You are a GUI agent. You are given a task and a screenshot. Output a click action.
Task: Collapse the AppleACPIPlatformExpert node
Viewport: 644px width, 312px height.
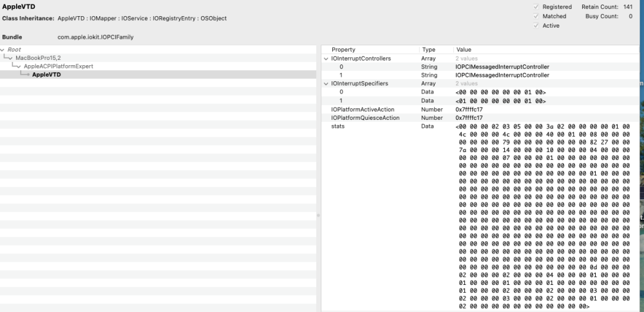(19, 66)
